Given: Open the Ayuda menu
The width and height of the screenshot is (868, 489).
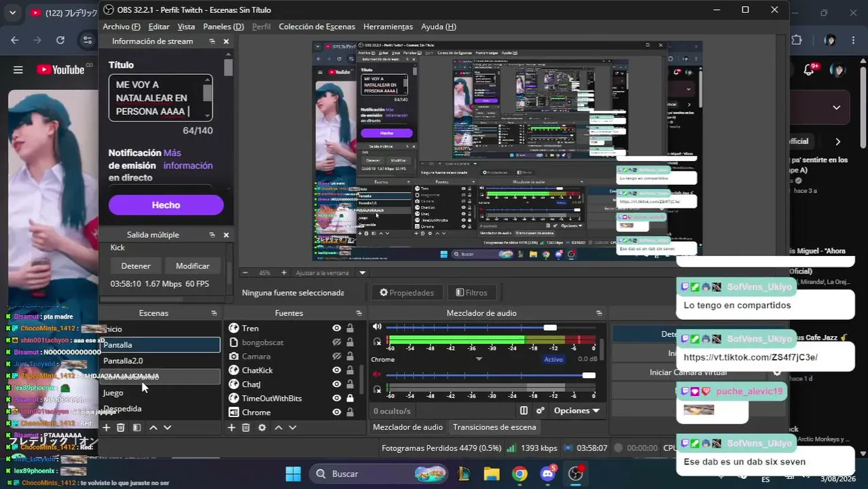Looking at the screenshot, I should tap(438, 26).
